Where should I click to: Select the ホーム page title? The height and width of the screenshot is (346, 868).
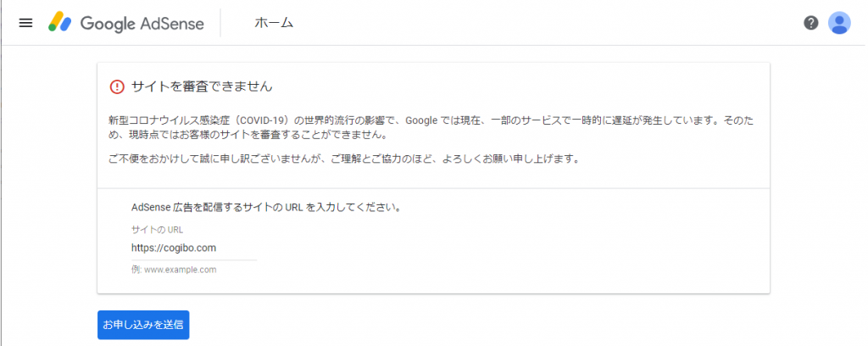click(274, 23)
